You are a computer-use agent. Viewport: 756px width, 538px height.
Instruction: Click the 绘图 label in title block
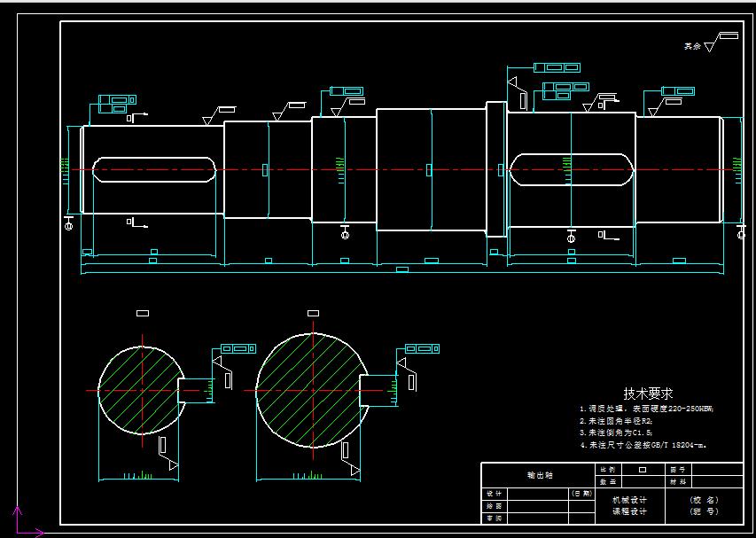pos(495,506)
